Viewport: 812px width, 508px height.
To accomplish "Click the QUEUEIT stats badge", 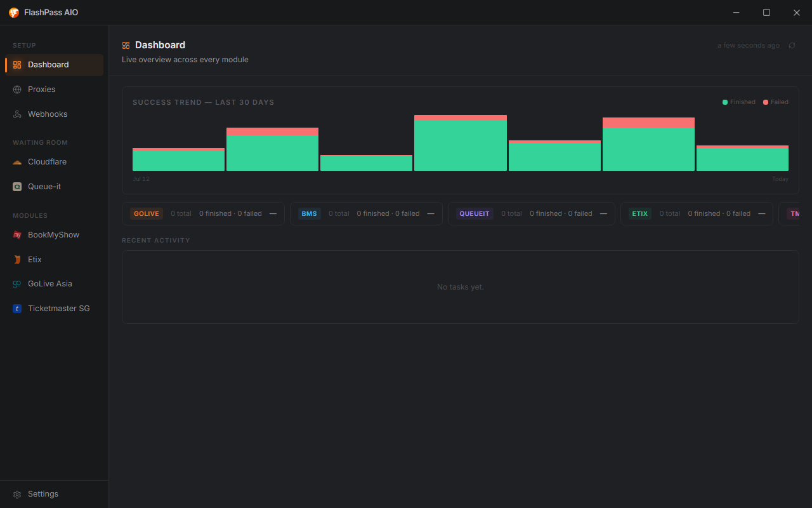I will (x=475, y=214).
